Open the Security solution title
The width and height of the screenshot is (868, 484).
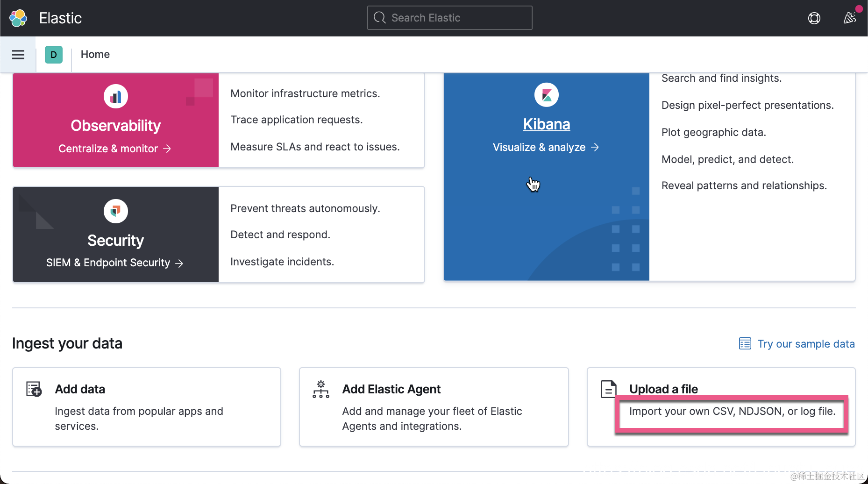pos(115,241)
